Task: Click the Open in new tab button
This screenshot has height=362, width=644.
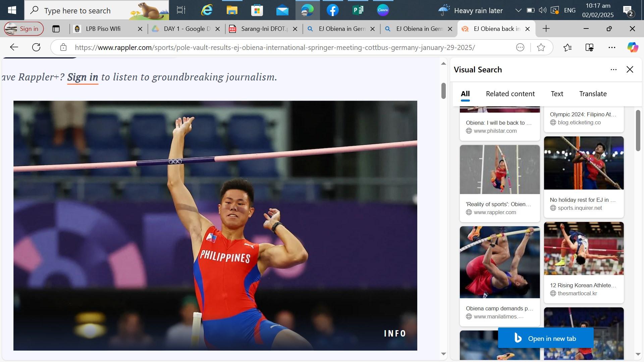Action: tap(545, 339)
